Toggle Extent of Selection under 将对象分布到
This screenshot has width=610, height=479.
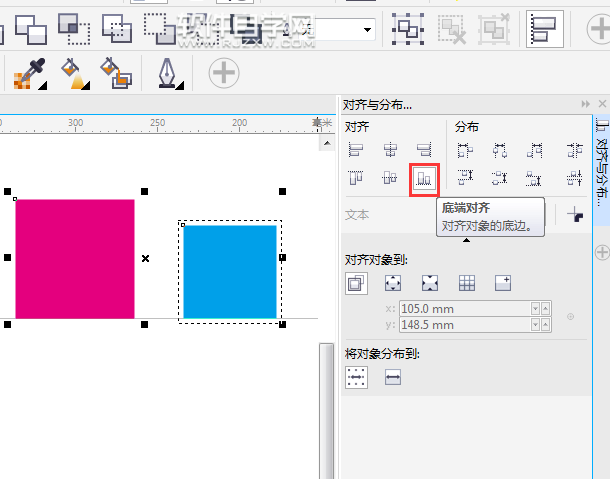[356, 377]
